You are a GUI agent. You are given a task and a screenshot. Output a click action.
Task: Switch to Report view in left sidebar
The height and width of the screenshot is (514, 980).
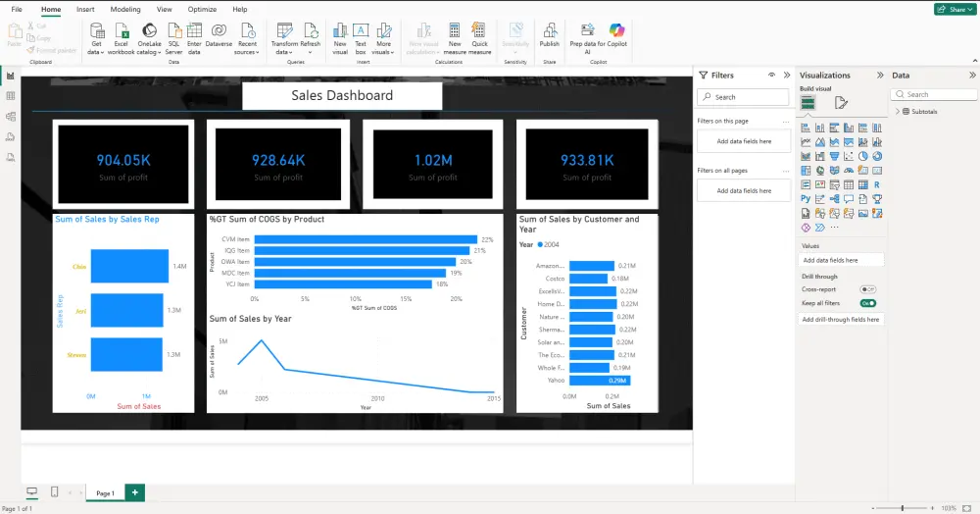pos(11,76)
